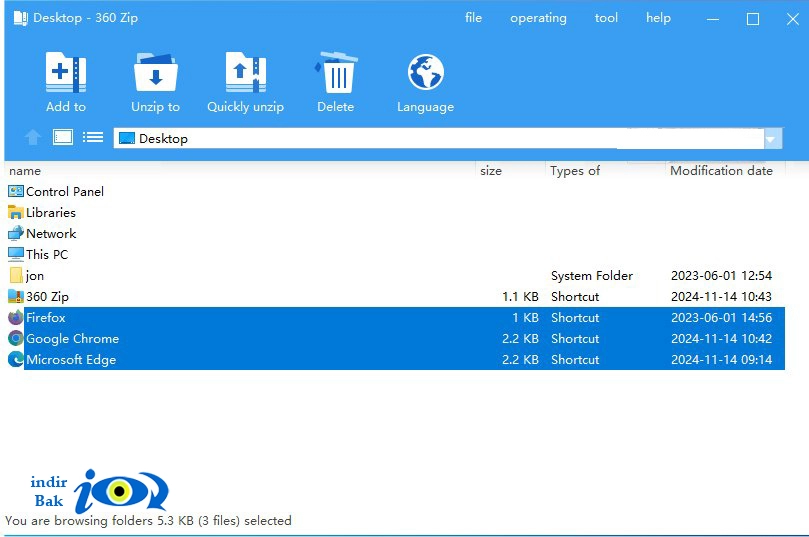Click date 2023-06-01 14:56
This screenshot has height=537, width=809.
pyautogui.click(x=721, y=317)
